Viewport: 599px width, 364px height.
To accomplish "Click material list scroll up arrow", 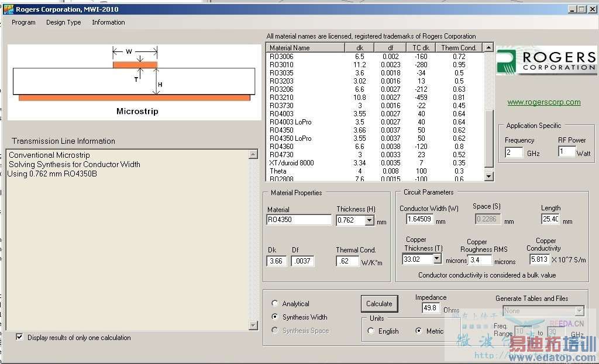I will tap(488, 48).
